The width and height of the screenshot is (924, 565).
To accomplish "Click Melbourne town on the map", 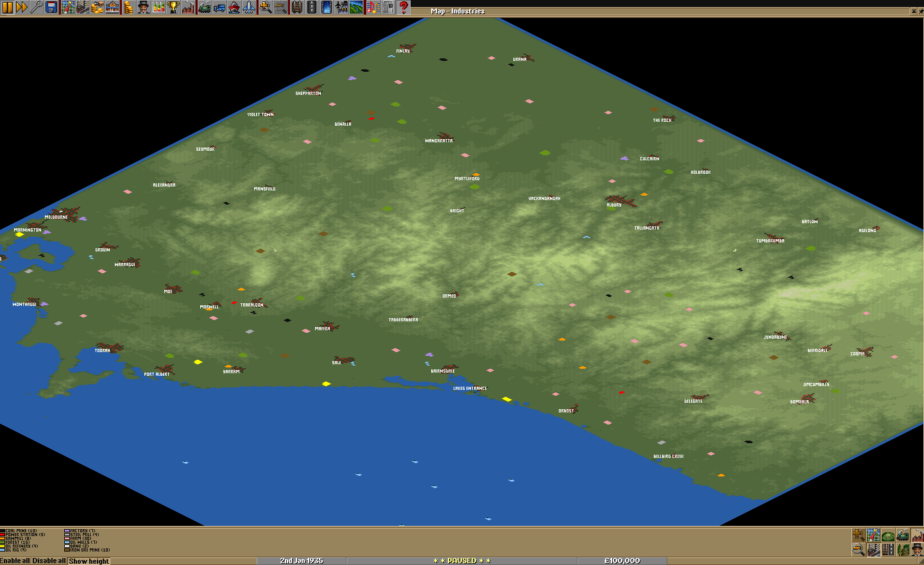I will coord(56,217).
